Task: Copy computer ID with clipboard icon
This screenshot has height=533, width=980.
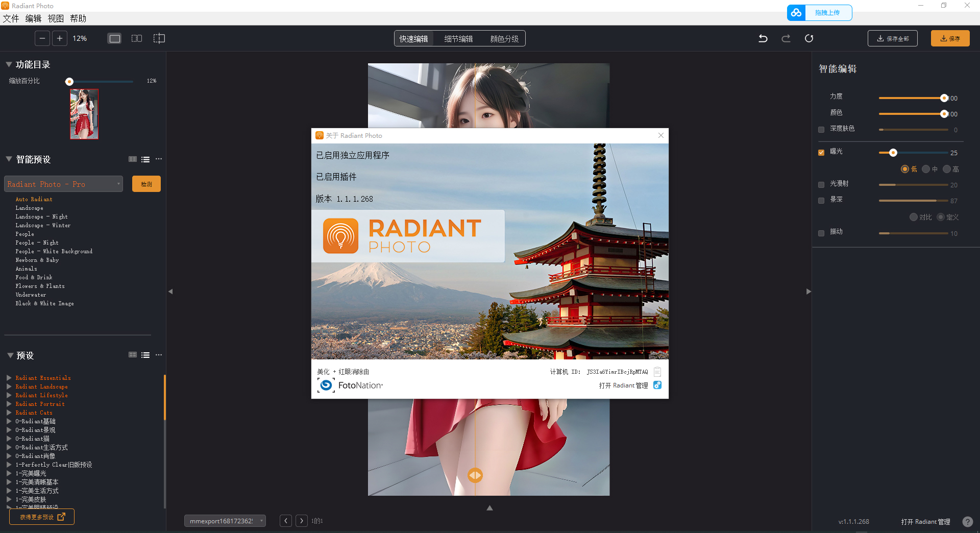Action: point(657,372)
